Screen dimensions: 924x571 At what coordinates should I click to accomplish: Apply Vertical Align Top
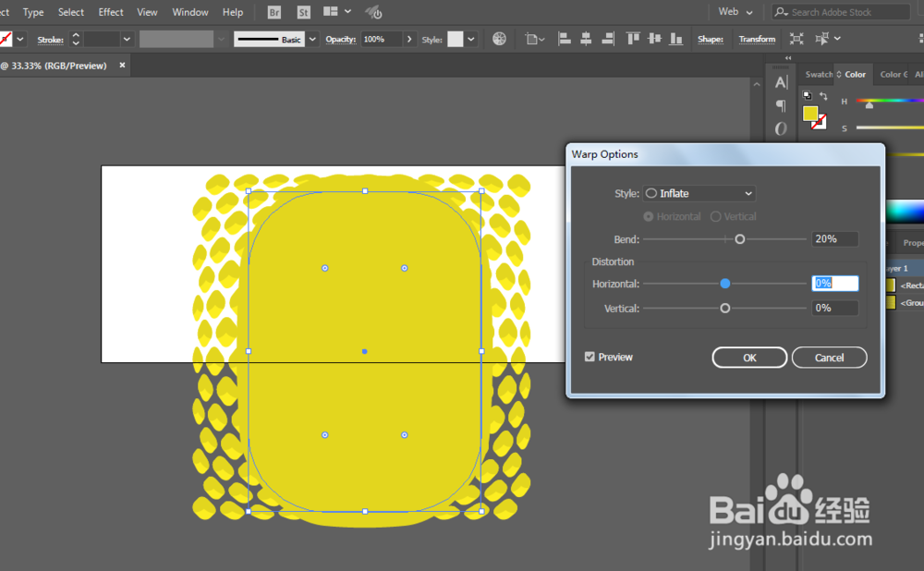coord(633,39)
